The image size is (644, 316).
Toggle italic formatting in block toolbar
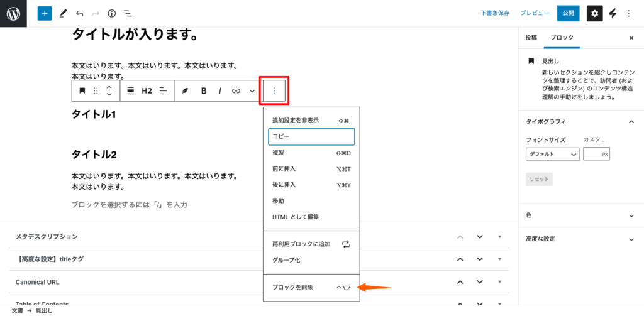pos(220,91)
